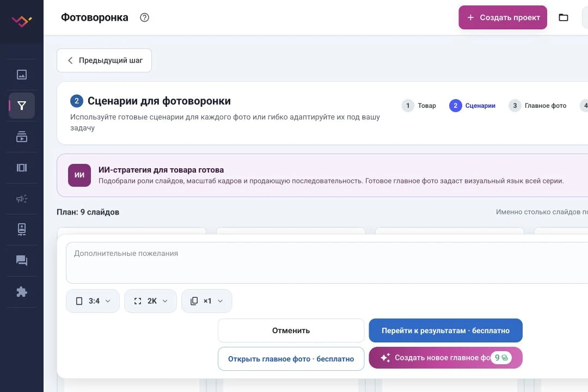Open the puzzle extensions sidebar icon
This screenshot has width=588, height=392.
[x=22, y=292]
